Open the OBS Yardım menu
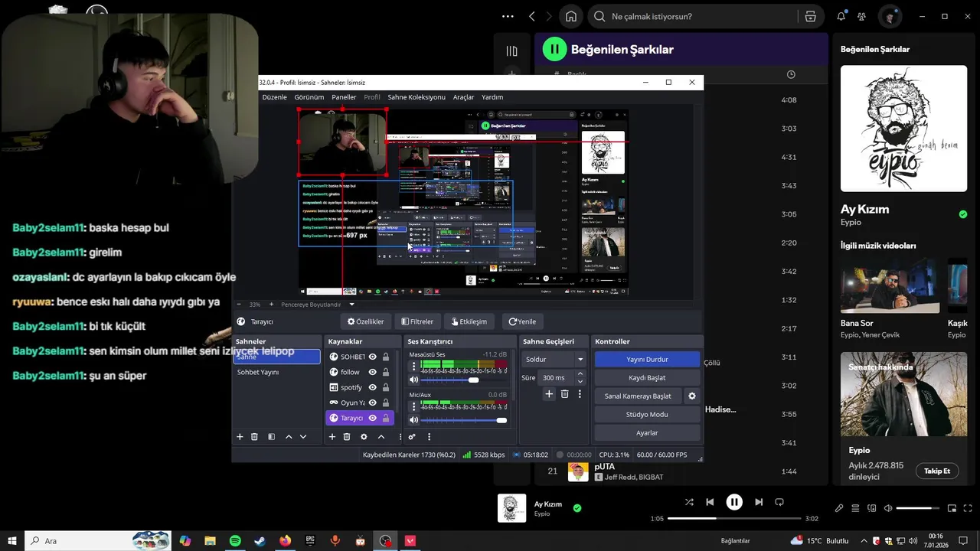Viewport: 980px width, 551px height. tap(492, 97)
